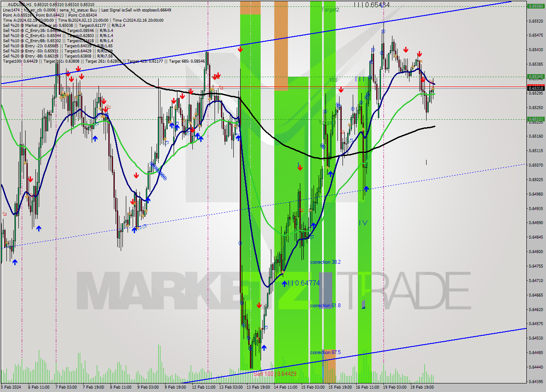Click the 'correction 61.8' label
This screenshot has height=392, width=546.
[325, 306]
